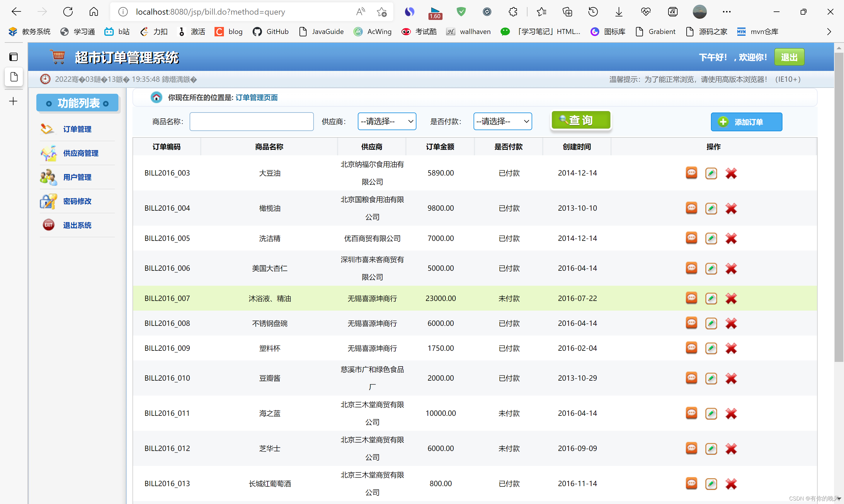The height and width of the screenshot is (504, 844).
Task: View details of order BILL2016_008
Action: click(x=691, y=323)
